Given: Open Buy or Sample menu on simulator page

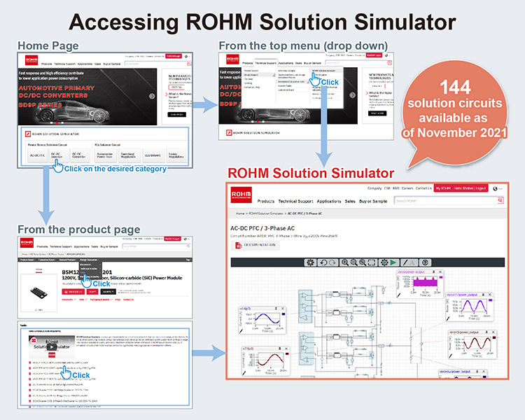Looking at the screenshot, I should (x=373, y=202).
